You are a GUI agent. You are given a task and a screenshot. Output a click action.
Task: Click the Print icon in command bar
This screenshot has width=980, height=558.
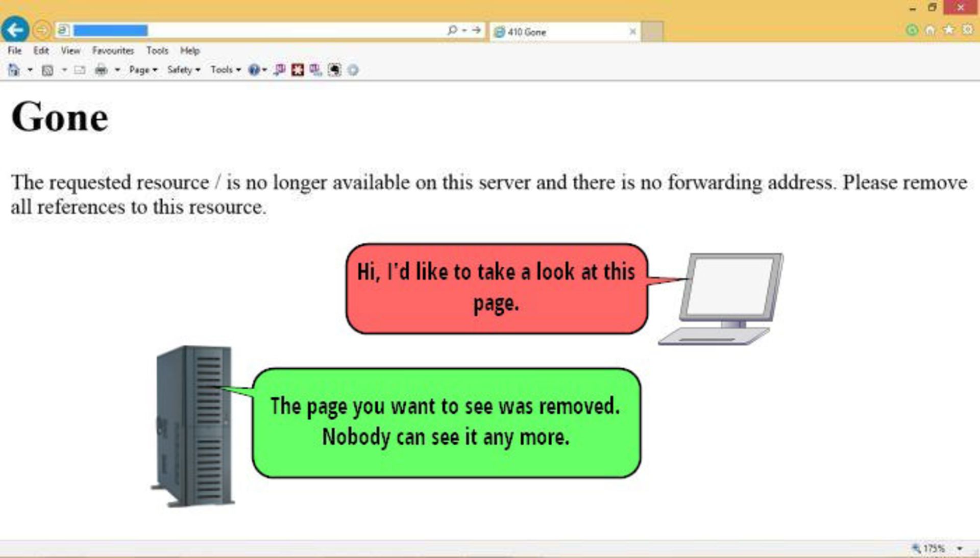pos(101,70)
